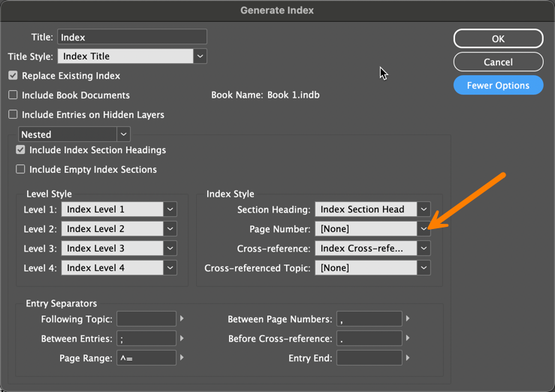
Task: Click OK to generate the index
Action: pos(498,39)
